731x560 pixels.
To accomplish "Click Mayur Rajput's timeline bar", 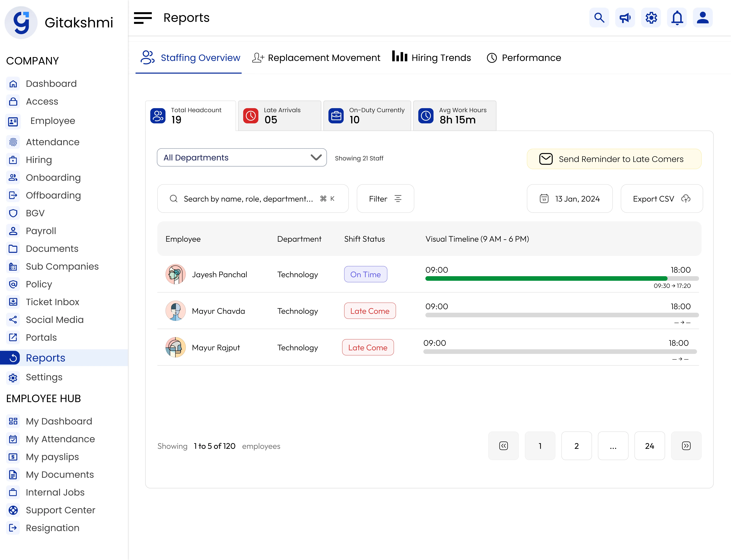I will click(560, 352).
